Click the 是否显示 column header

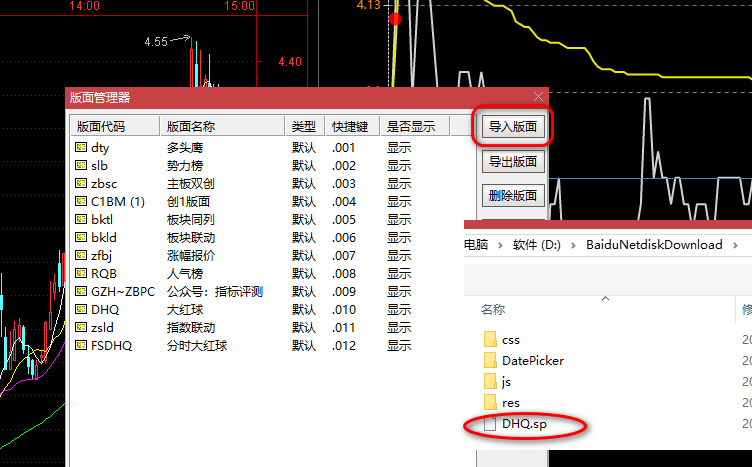[414, 127]
